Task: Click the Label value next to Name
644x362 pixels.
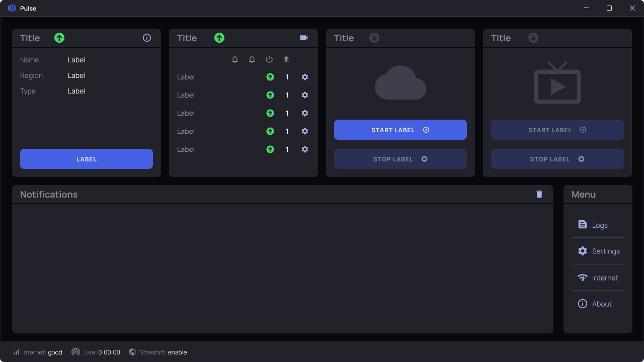Action: coord(76,60)
